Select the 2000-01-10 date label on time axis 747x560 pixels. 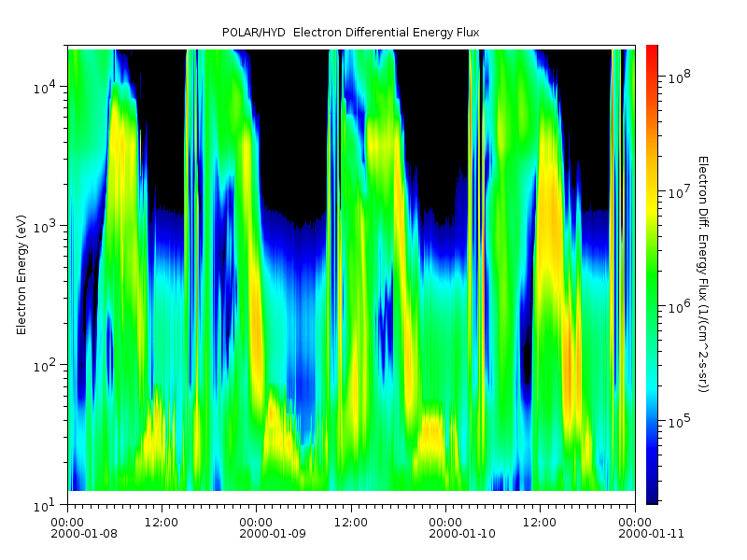445,535
